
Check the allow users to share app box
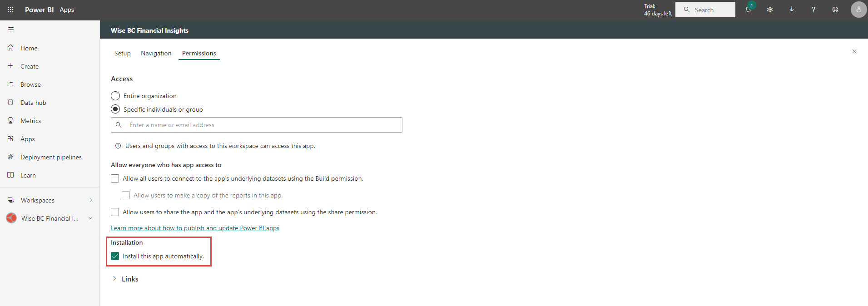(115, 212)
